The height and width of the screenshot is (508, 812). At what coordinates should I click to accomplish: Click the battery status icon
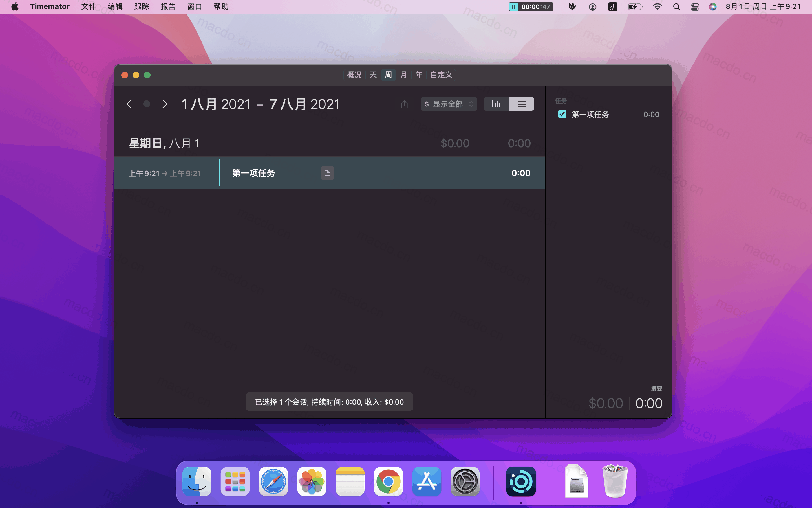[635, 7]
